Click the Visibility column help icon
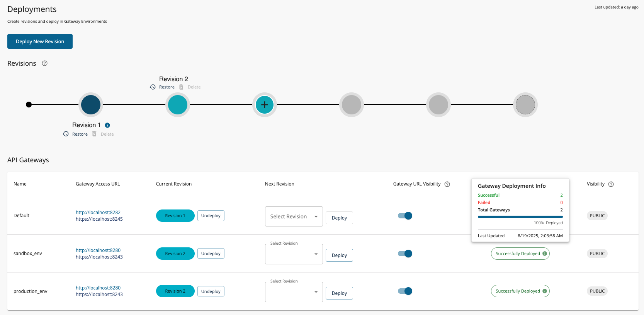 (x=611, y=184)
